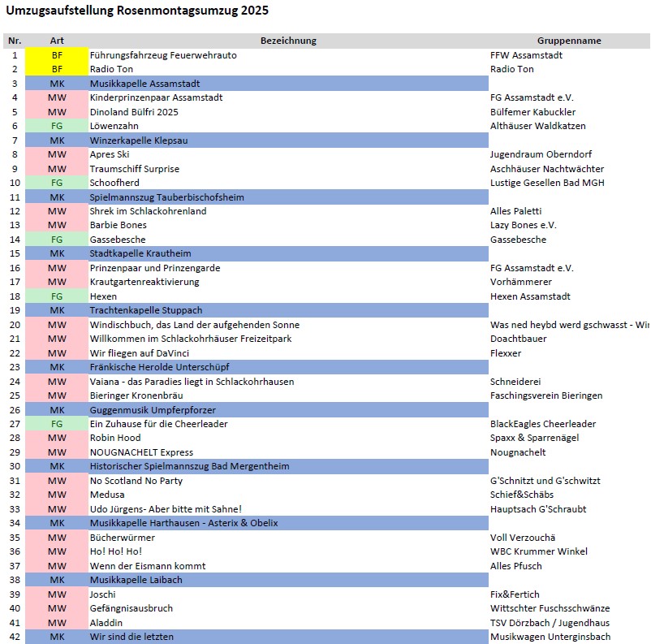Select group name "Lazy Bones e.V."
The image size is (651, 644).
point(523,225)
